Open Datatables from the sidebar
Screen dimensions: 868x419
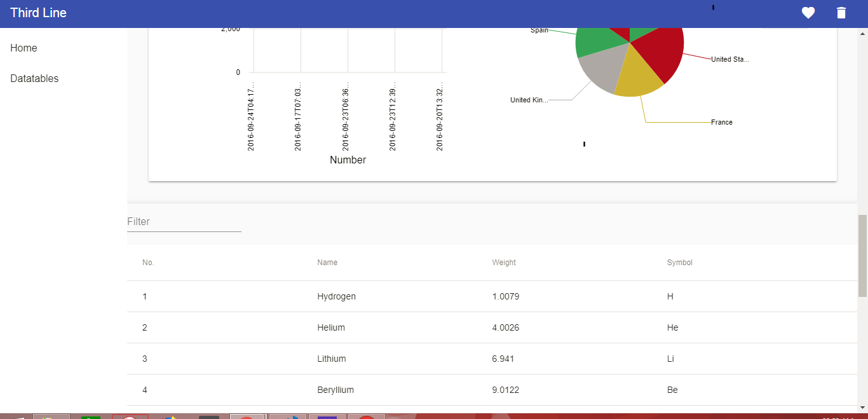[34, 79]
